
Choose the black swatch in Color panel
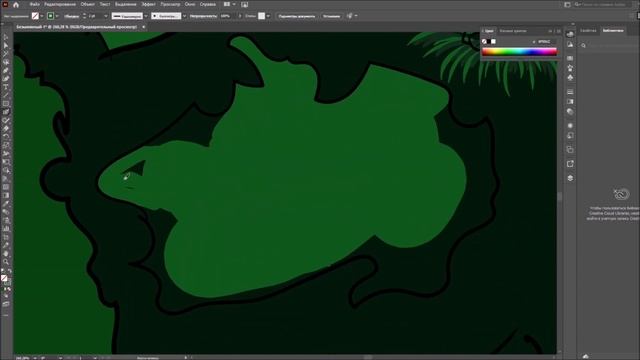[x=489, y=42]
